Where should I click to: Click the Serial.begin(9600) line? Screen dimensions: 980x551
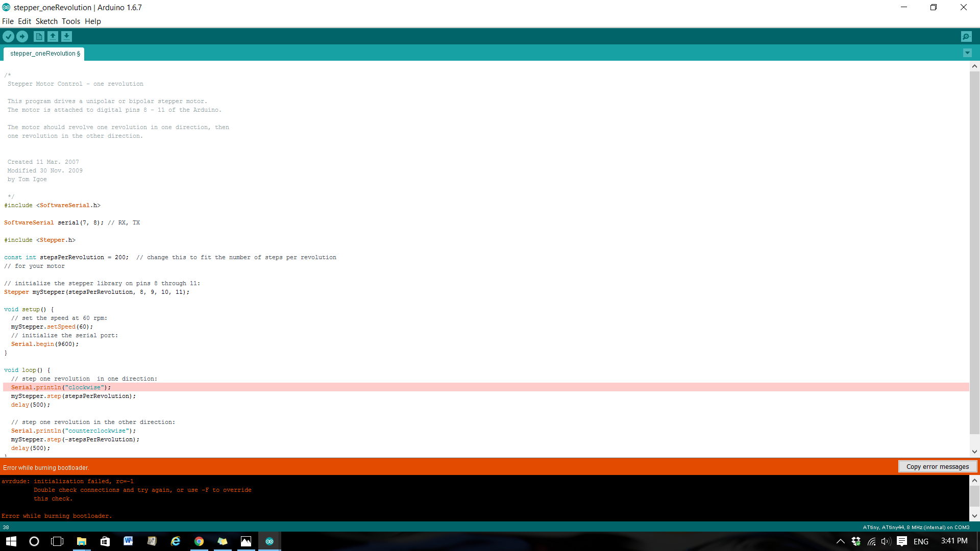click(45, 344)
